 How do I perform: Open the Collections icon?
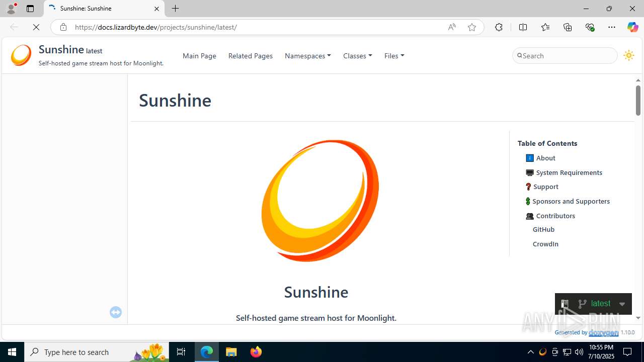pos(568,27)
